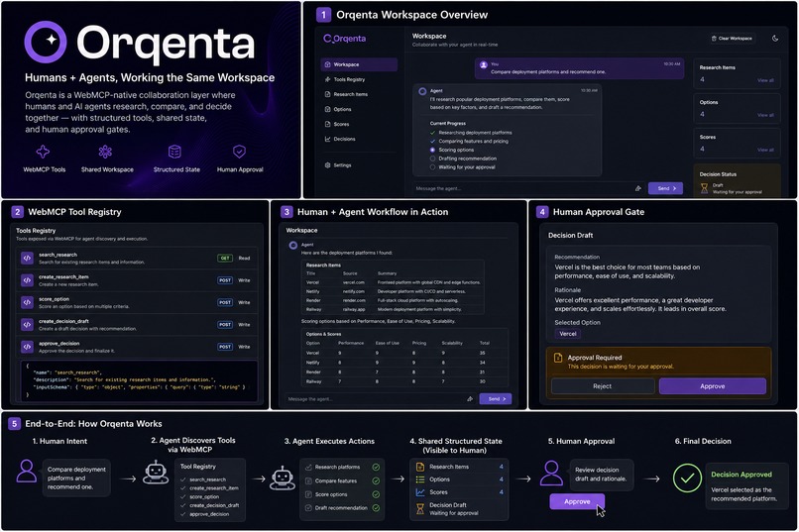Click Send in the Workflow in Action panel
Viewport: 799px width, 532px height.
coord(496,399)
